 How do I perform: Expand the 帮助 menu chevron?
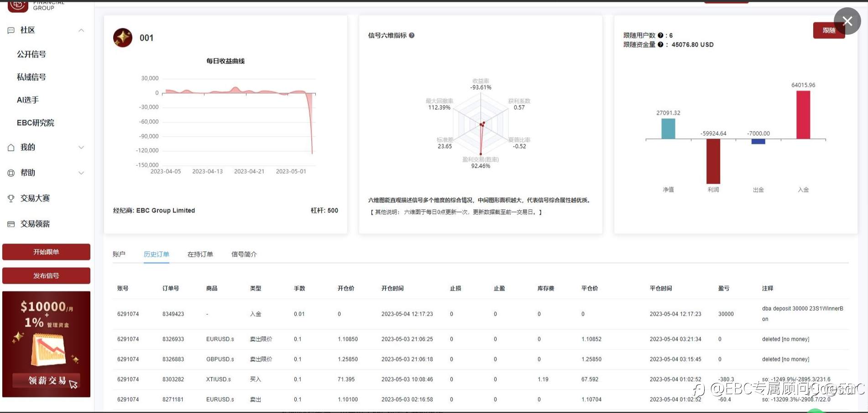[x=81, y=173]
